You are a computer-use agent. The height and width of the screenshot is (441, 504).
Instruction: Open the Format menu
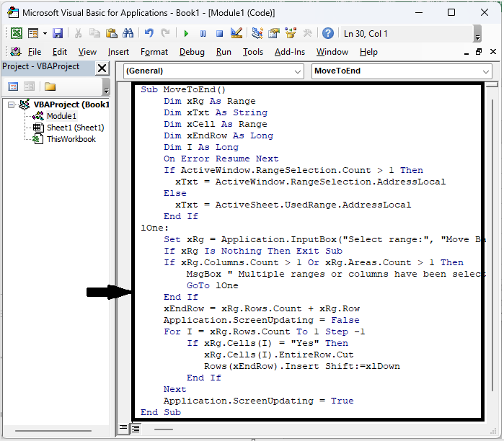point(154,52)
